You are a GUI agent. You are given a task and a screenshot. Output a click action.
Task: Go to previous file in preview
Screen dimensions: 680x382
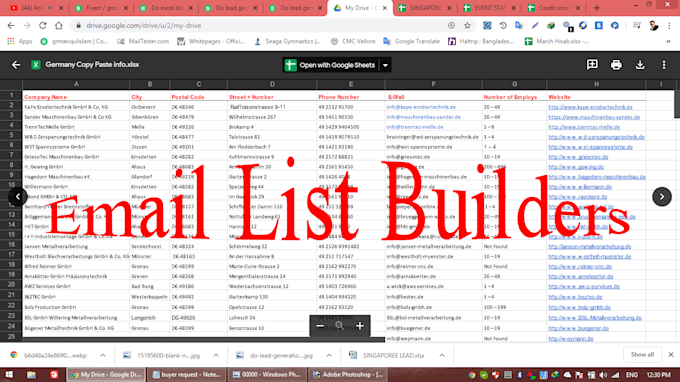[18, 196]
